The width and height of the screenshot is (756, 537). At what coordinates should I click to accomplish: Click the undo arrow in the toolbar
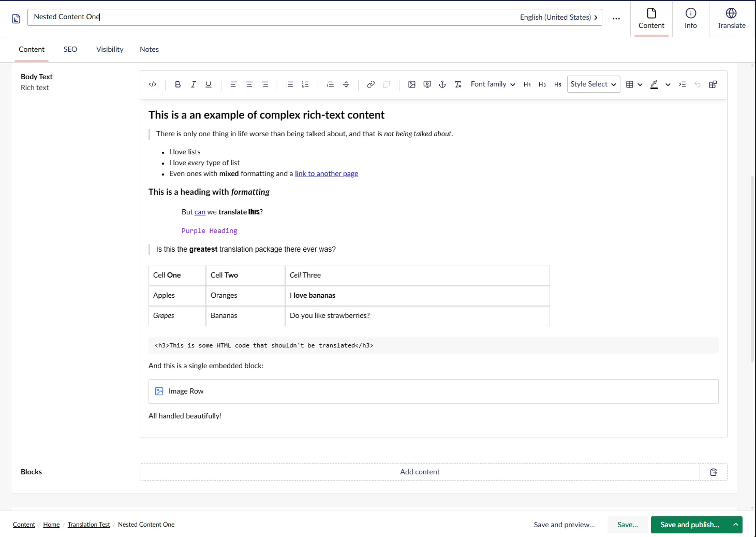click(698, 84)
